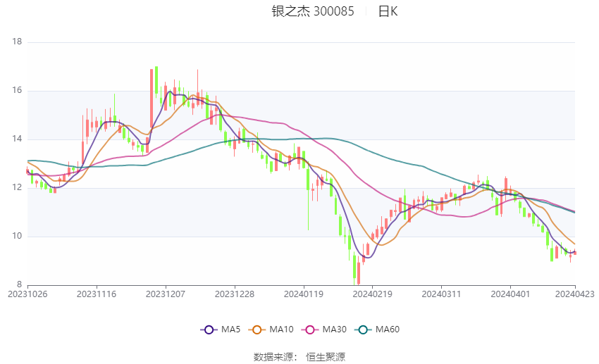Screen dimensions: 599x364
Task: Click x-axis date label 20240401
Action: click(x=510, y=294)
